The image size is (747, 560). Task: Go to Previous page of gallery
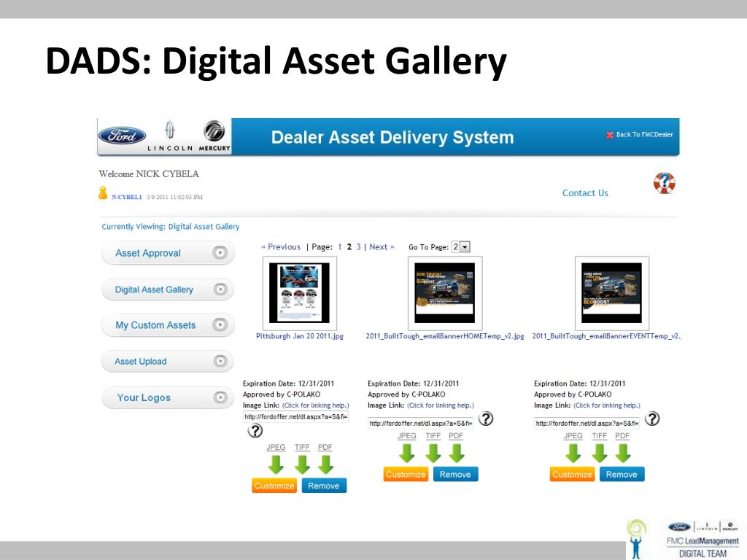click(x=281, y=246)
